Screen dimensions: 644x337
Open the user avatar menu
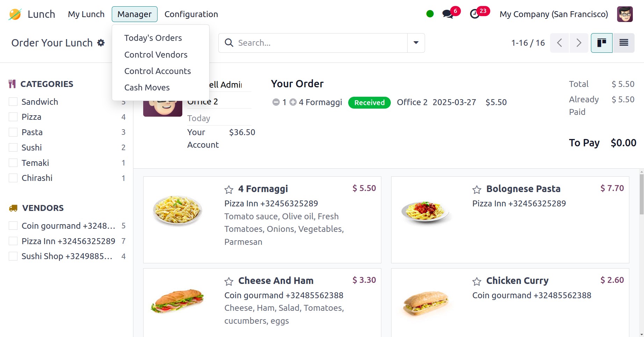pos(624,14)
